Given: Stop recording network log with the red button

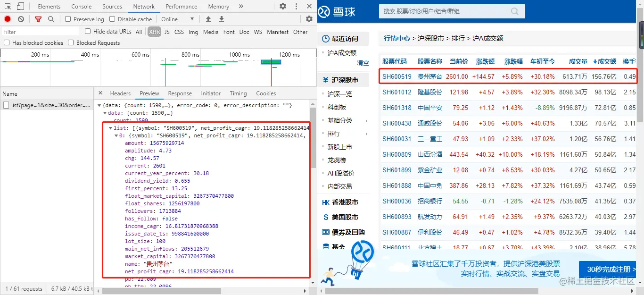Looking at the screenshot, I should point(8,19).
